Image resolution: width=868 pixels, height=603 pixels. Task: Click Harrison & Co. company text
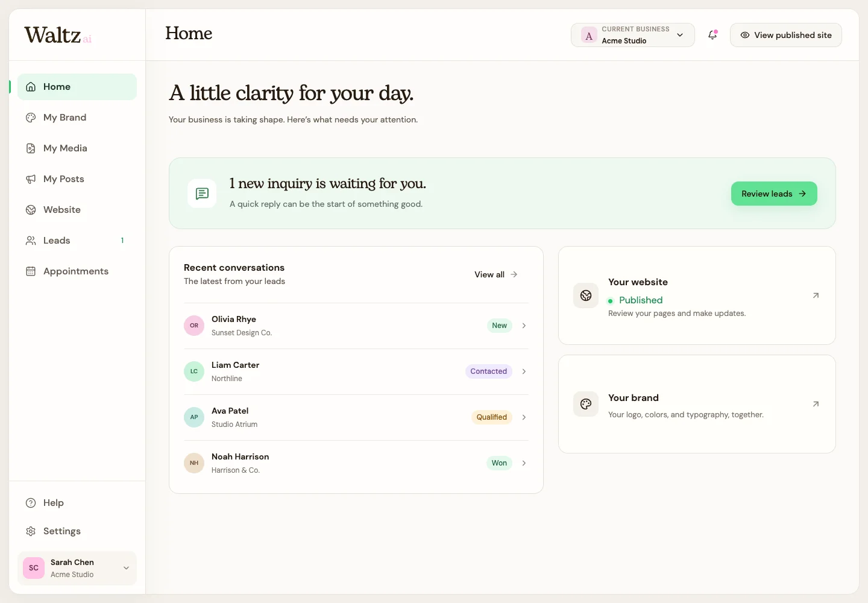click(x=236, y=470)
